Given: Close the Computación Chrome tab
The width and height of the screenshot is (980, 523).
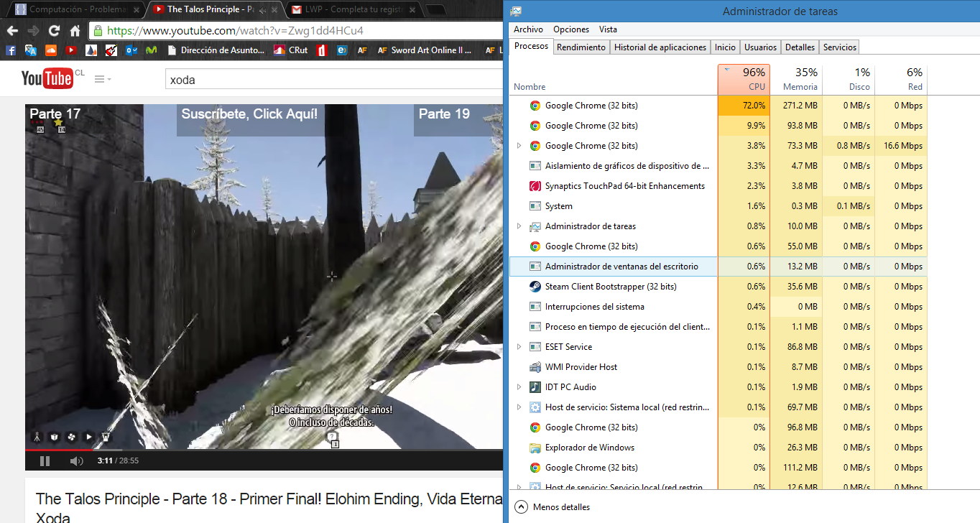Looking at the screenshot, I should point(137,10).
